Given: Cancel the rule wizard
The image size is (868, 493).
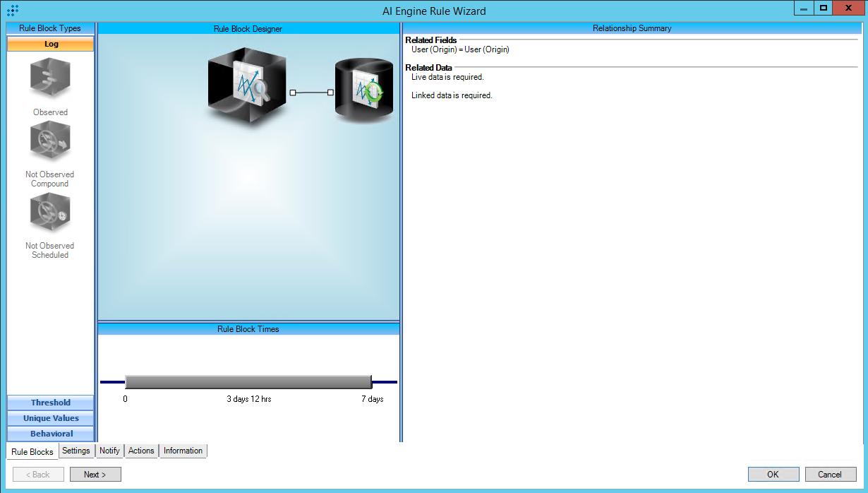Looking at the screenshot, I should [831, 475].
